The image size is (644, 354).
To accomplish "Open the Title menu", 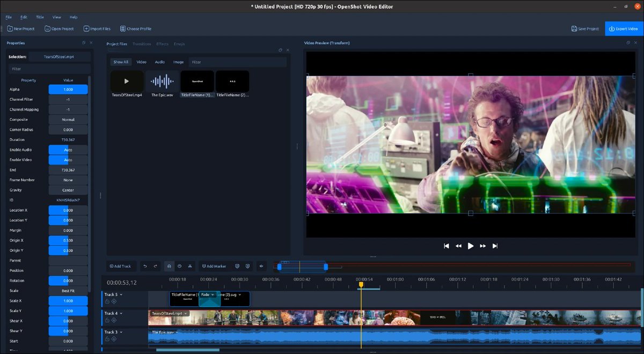I will click(40, 17).
